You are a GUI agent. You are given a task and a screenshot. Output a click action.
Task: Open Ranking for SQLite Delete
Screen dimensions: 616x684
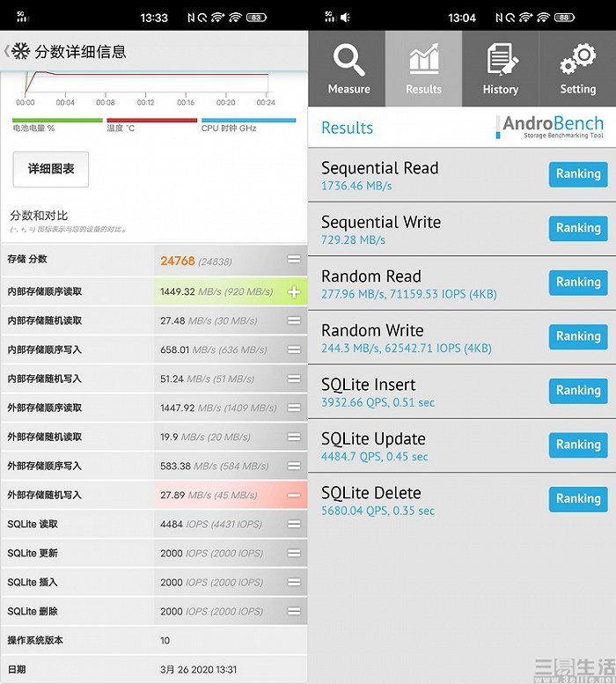(x=578, y=499)
